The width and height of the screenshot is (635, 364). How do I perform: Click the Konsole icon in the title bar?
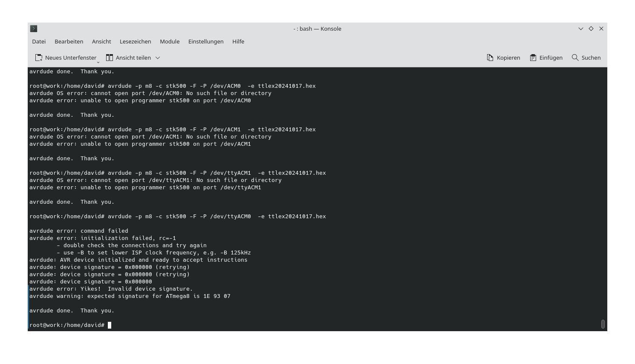point(34,29)
